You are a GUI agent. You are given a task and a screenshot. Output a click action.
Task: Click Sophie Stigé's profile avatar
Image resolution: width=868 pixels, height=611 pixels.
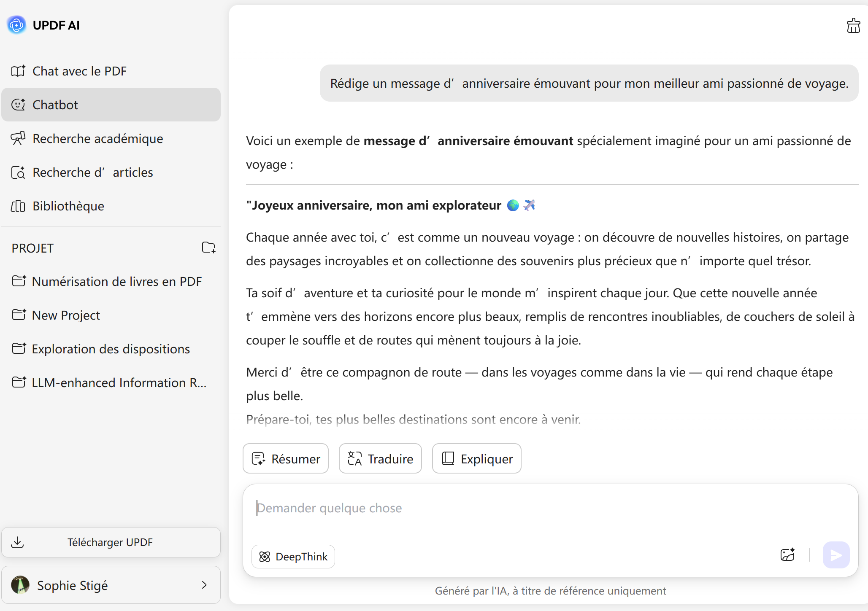coord(20,585)
